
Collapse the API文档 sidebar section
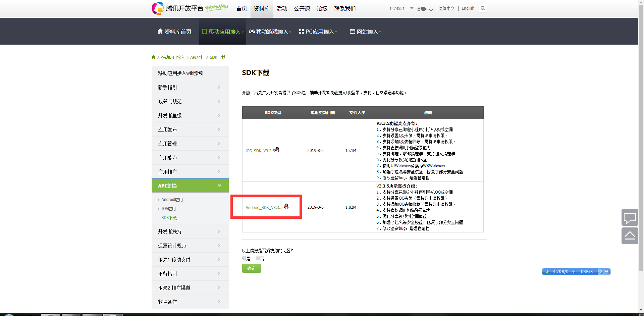(190, 186)
